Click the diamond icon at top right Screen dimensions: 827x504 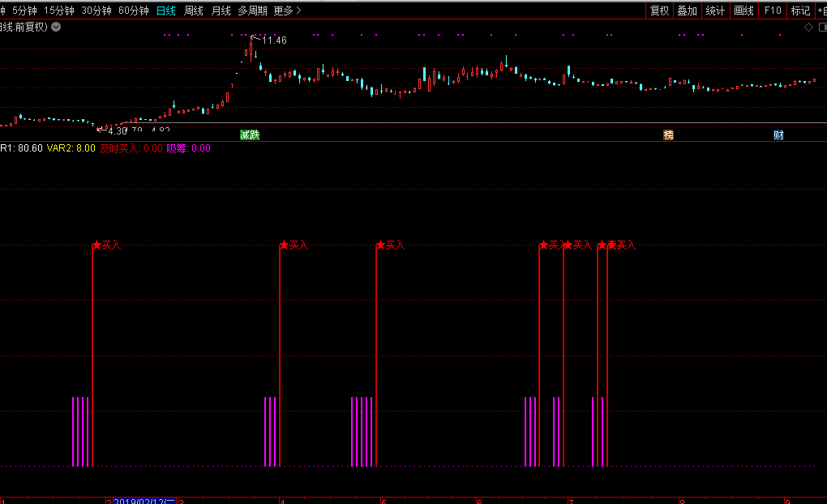tap(808, 28)
